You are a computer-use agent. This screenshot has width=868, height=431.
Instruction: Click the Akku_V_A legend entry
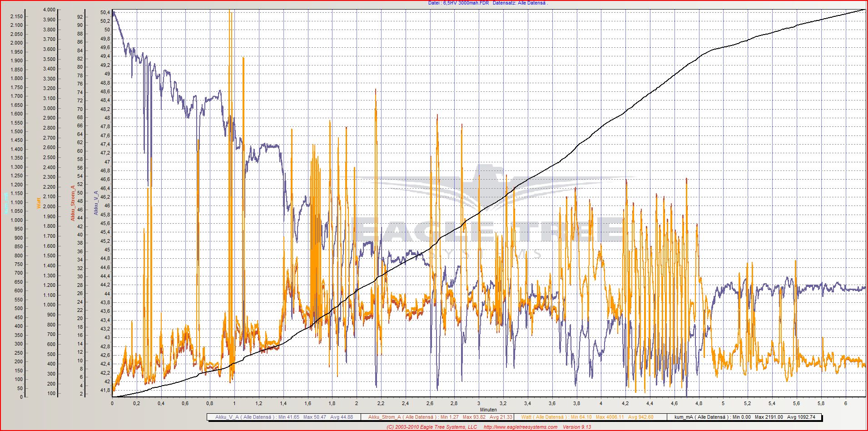point(283,417)
